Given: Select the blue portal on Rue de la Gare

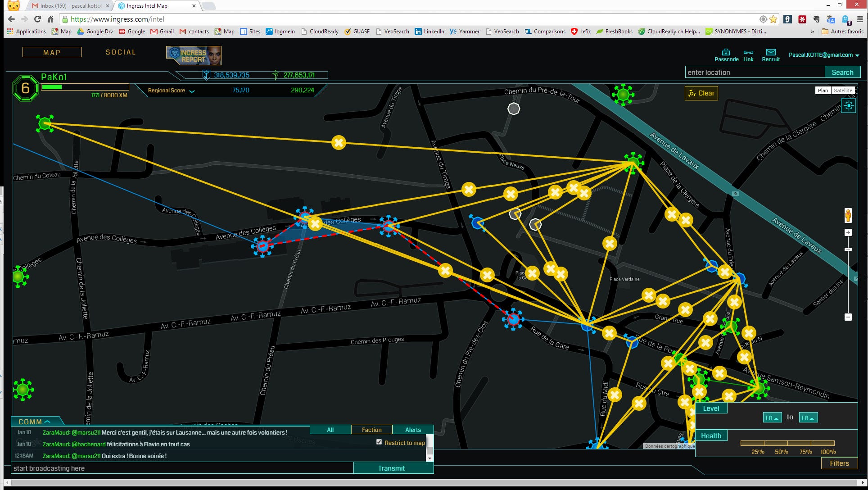Looking at the screenshot, I should (x=513, y=319).
